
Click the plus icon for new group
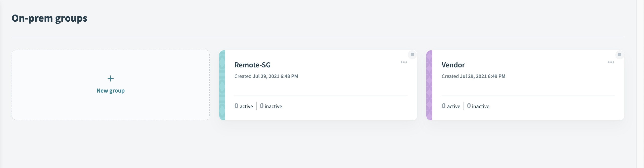click(111, 78)
